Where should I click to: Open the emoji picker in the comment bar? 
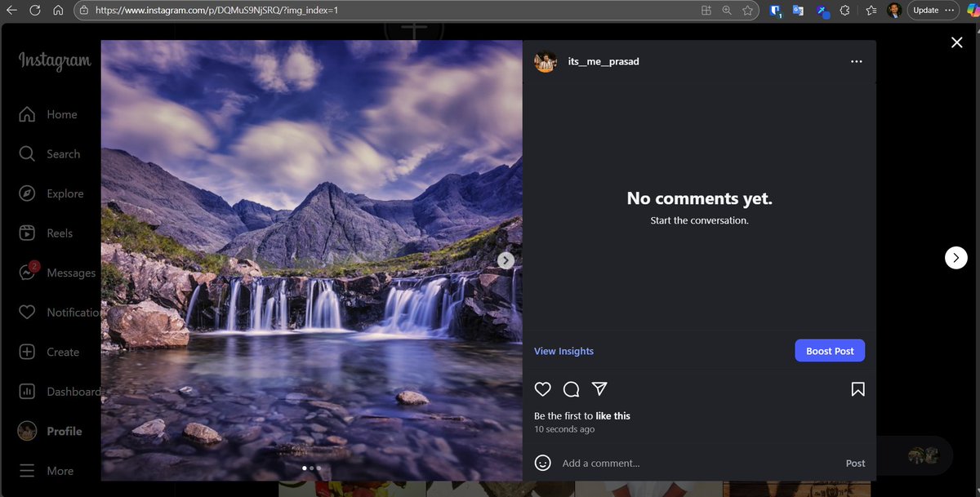tap(543, 463)
